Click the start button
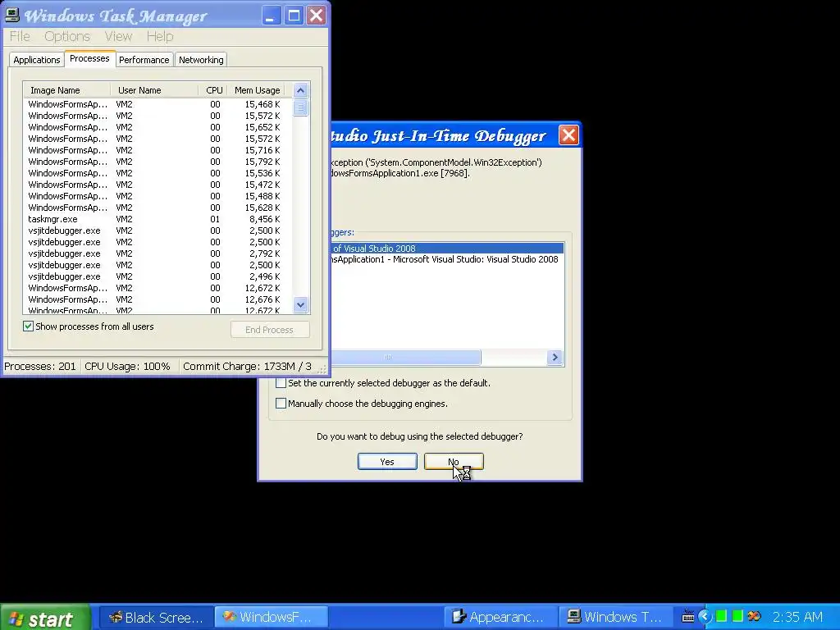This screenshot has height=630, width=840. point(45,618)
